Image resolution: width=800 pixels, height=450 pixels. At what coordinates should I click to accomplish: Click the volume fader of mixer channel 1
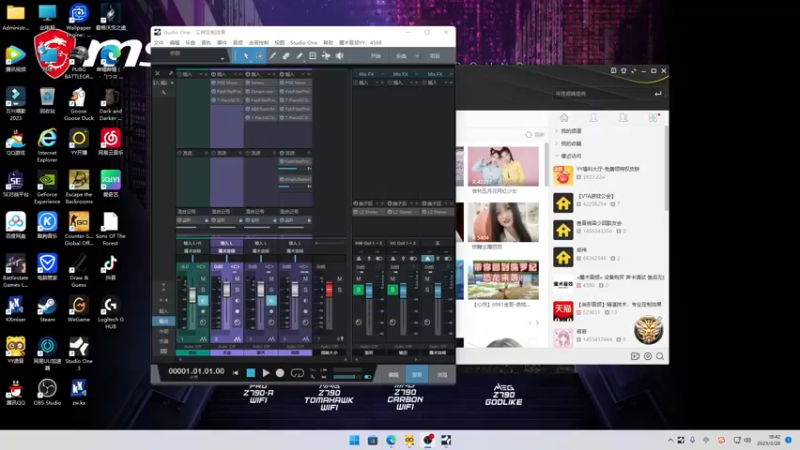(192, 295)
